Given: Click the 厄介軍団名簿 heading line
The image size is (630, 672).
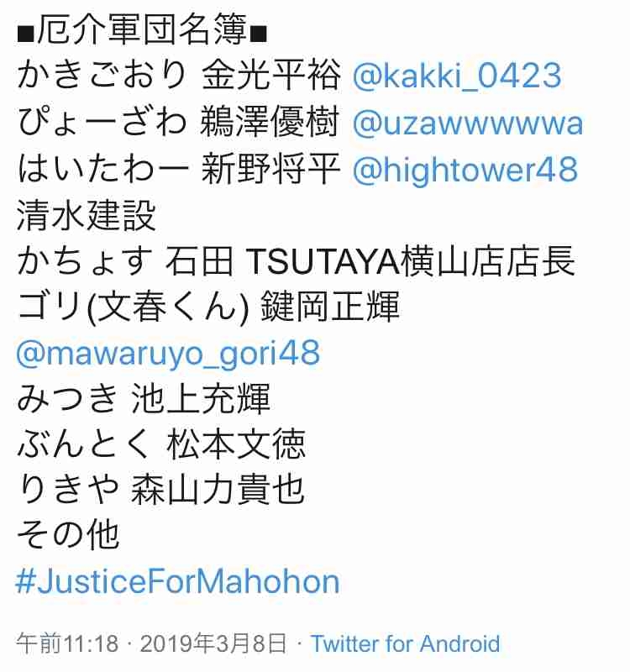Looking at the screenshot, I should pyautogui.click(x=142, y=30).
